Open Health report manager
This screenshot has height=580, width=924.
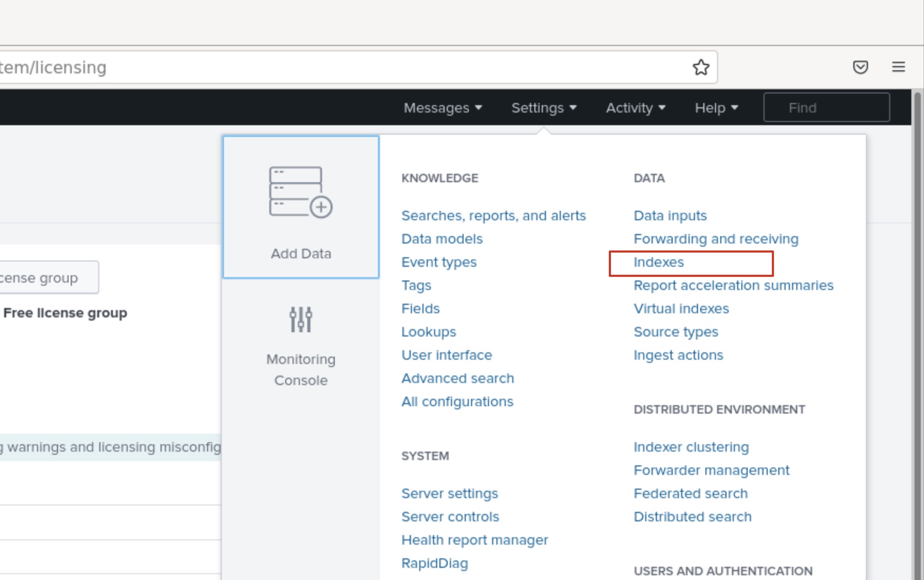click(475, 540)
